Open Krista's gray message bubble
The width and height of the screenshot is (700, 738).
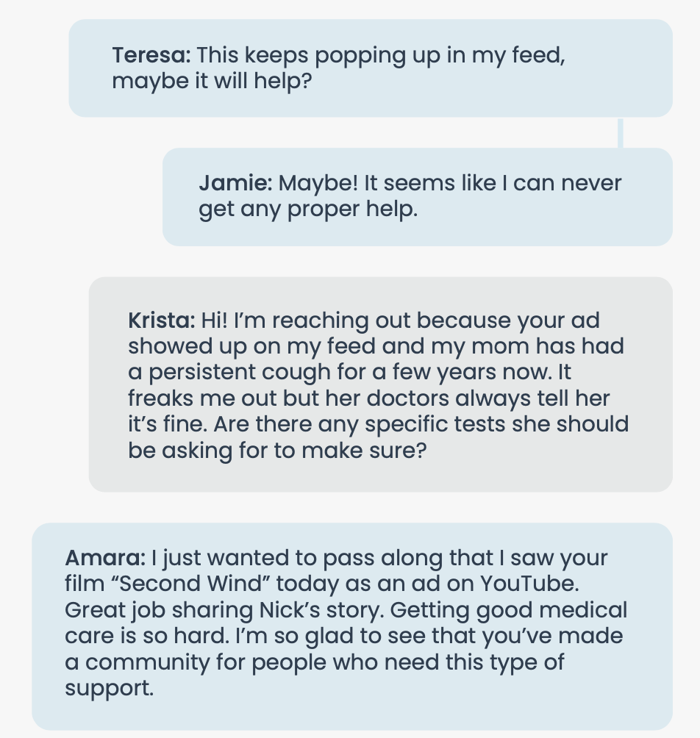380,384
